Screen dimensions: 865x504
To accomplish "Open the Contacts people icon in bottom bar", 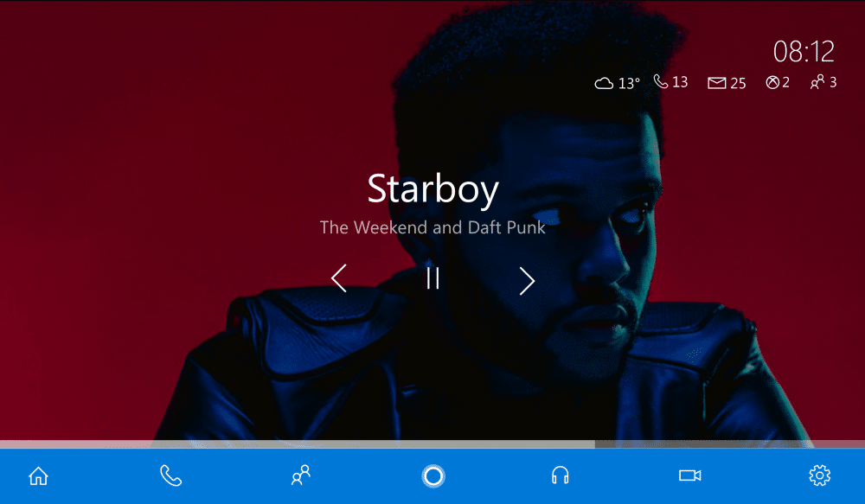I will pyautogui.click(x=301, y=475).
